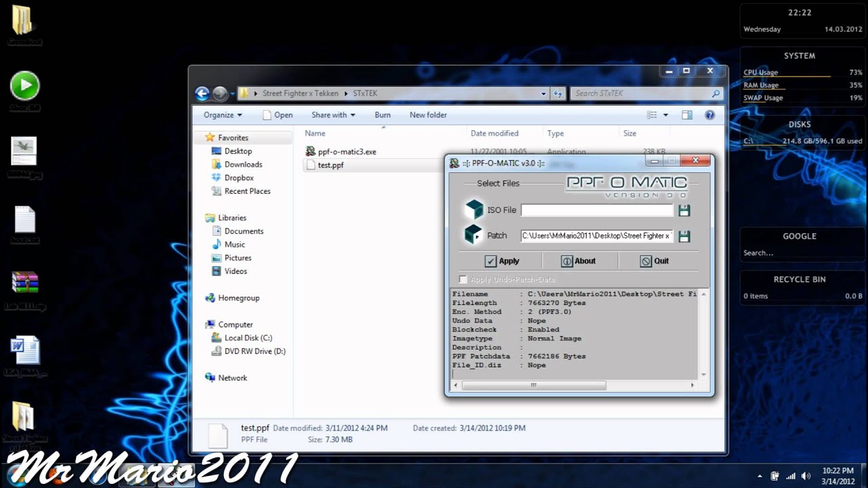Open recent pages dropdown next to forward button
The width and height of the screenshot is (868, 488).
232,94
